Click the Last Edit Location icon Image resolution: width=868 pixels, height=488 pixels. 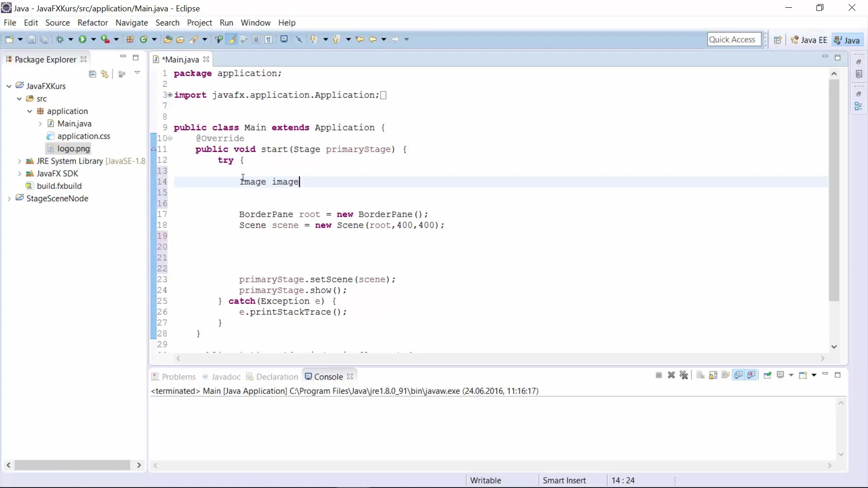point(360,40)
